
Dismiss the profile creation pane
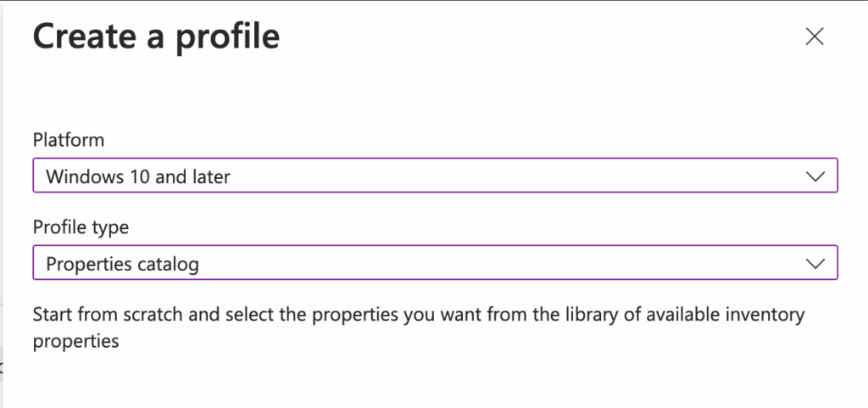click(814, 36)
